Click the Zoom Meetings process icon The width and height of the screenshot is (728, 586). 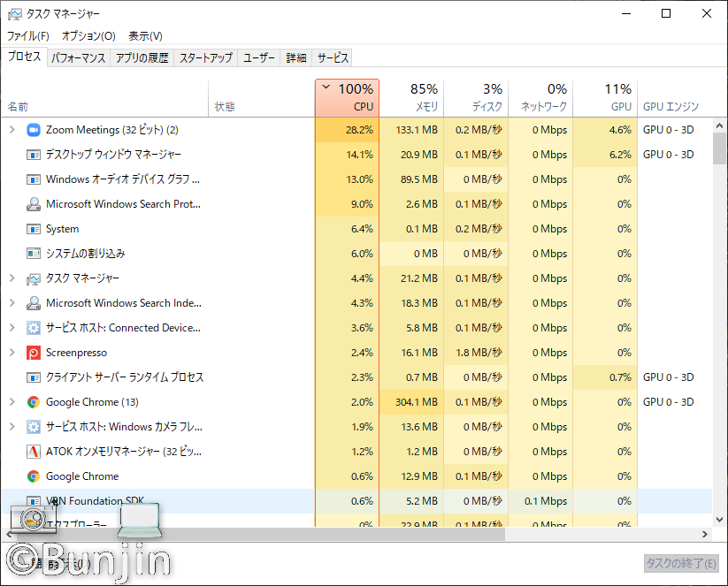tap(33, 130)
